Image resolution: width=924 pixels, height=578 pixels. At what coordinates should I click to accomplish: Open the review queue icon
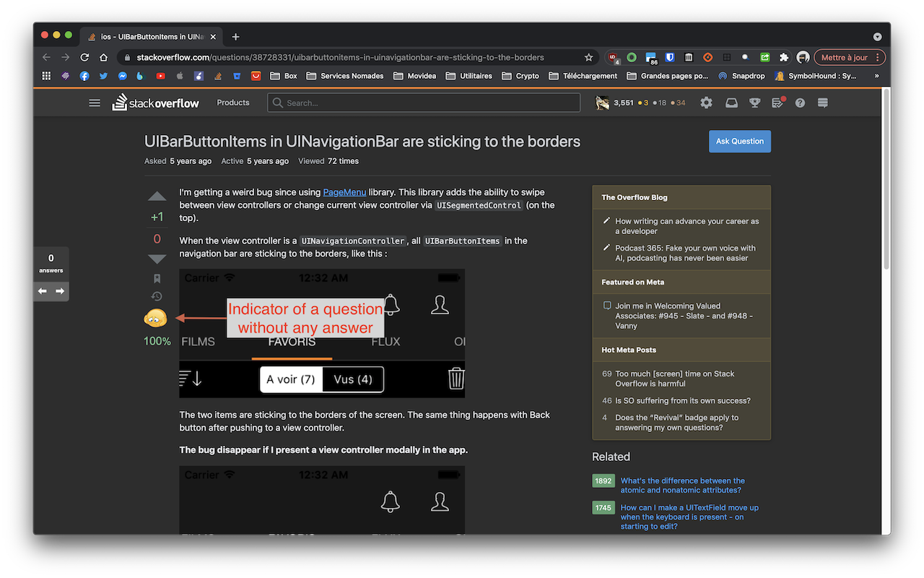click(x=777, y=103)
